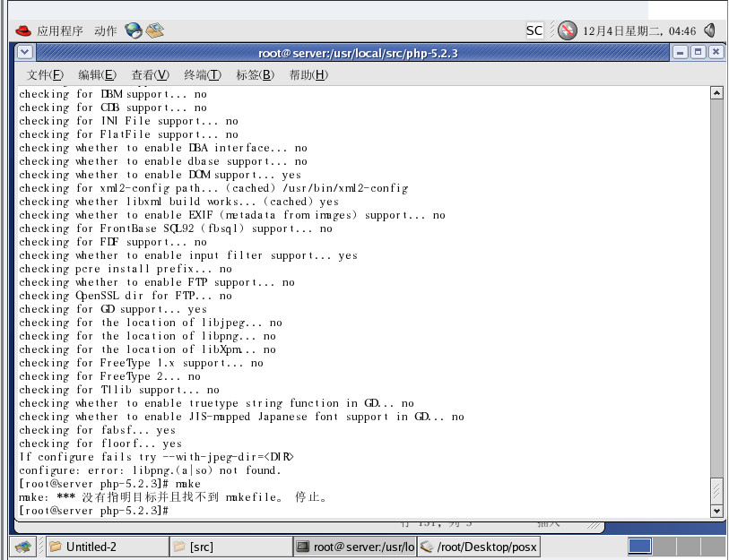The height and width of the screenshot is (560, 729).
Task: Click the show desktop icon in bottom panel
Action: [22, 546]
